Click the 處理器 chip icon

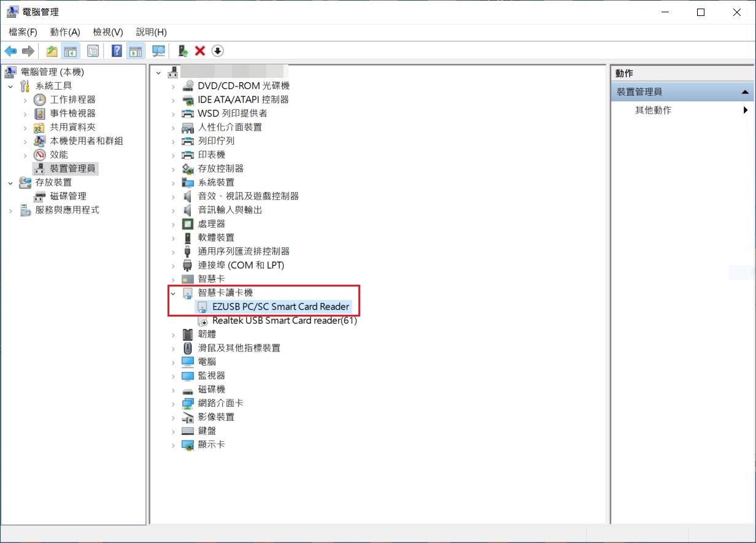(x=188, y=223)
